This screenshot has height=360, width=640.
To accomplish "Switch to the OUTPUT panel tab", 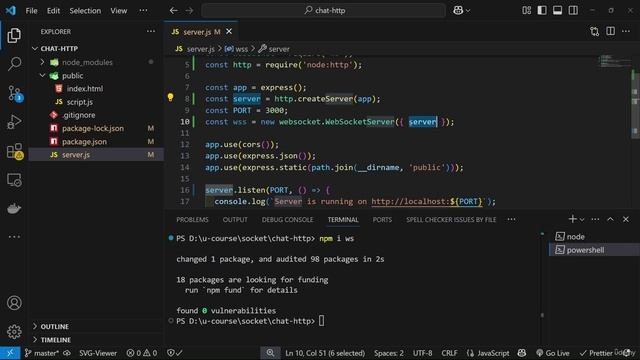I will pyautogui.click(x=235, y=220).
